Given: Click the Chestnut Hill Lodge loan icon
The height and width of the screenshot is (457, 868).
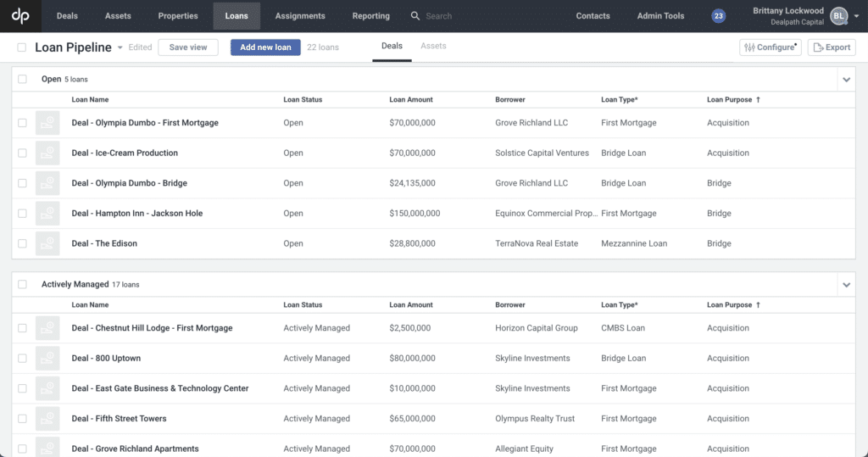Looking at the screenshot, I should (47, 328).
